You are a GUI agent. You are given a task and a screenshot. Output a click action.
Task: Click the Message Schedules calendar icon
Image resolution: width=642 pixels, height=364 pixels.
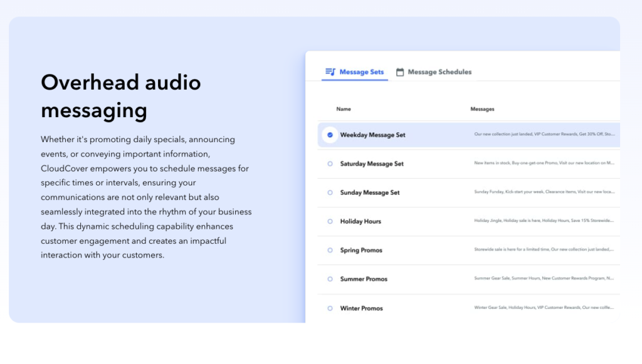400,72
